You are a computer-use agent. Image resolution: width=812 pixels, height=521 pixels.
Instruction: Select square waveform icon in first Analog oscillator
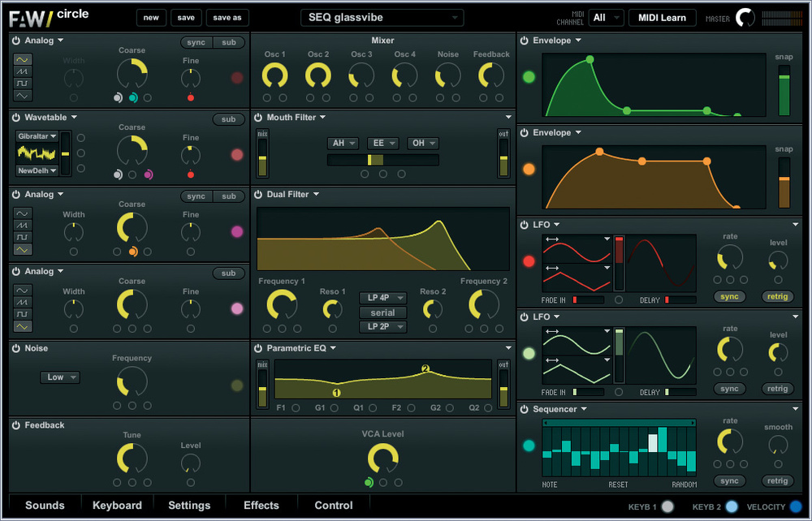click(23, 84)
